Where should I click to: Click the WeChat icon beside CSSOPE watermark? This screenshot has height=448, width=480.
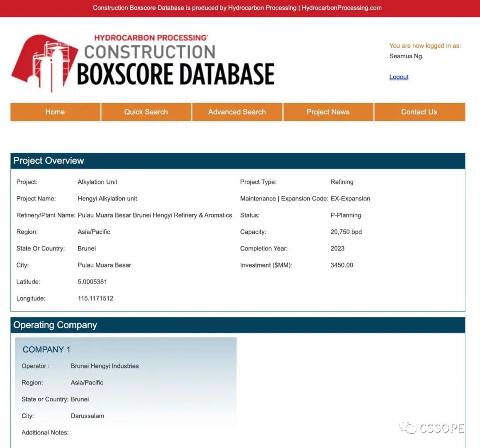tap(408, 428)
